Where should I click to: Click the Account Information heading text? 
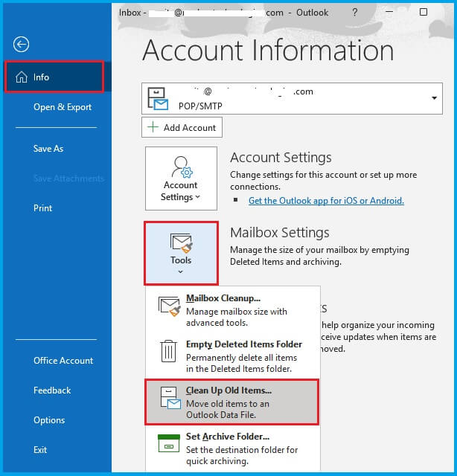[268, 50]
